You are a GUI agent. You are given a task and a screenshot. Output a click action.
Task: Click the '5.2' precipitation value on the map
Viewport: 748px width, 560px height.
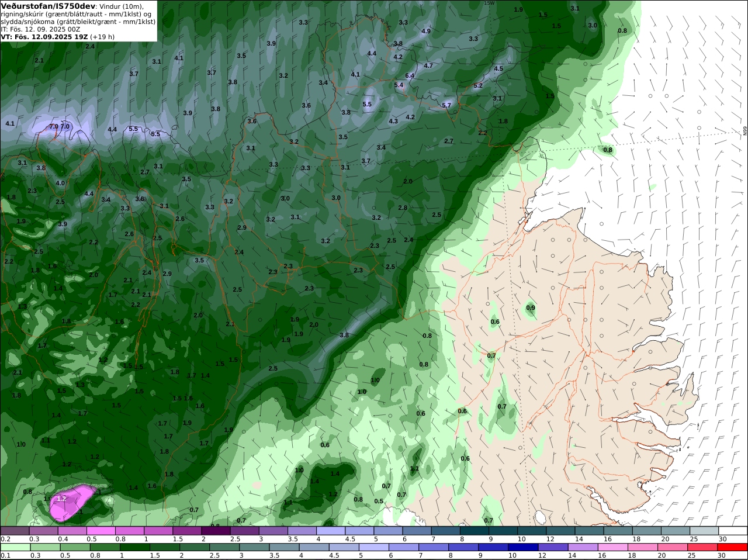click(478, 86)
